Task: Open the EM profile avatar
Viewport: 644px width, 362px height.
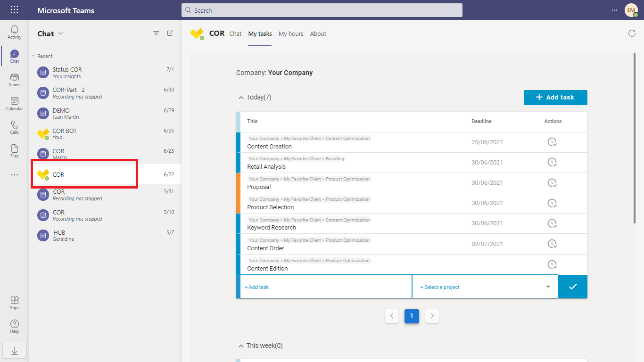Action: point(631,10)
